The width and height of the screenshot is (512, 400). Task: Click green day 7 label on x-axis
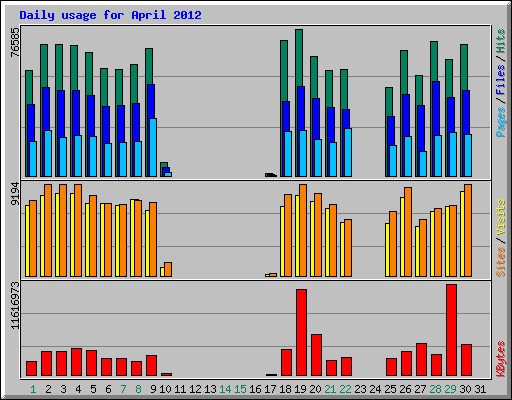[123, 389]
